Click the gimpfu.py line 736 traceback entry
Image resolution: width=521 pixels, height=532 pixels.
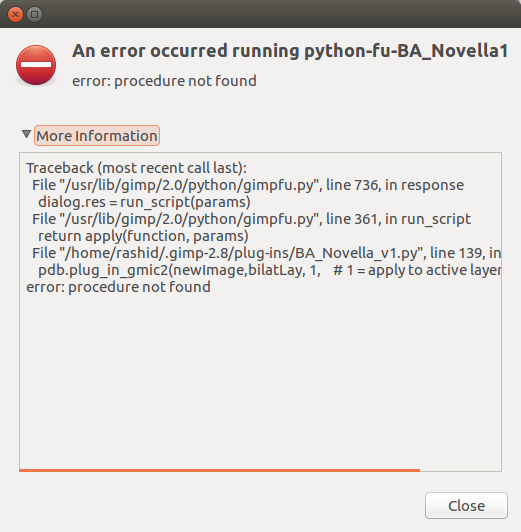(248, 185)
